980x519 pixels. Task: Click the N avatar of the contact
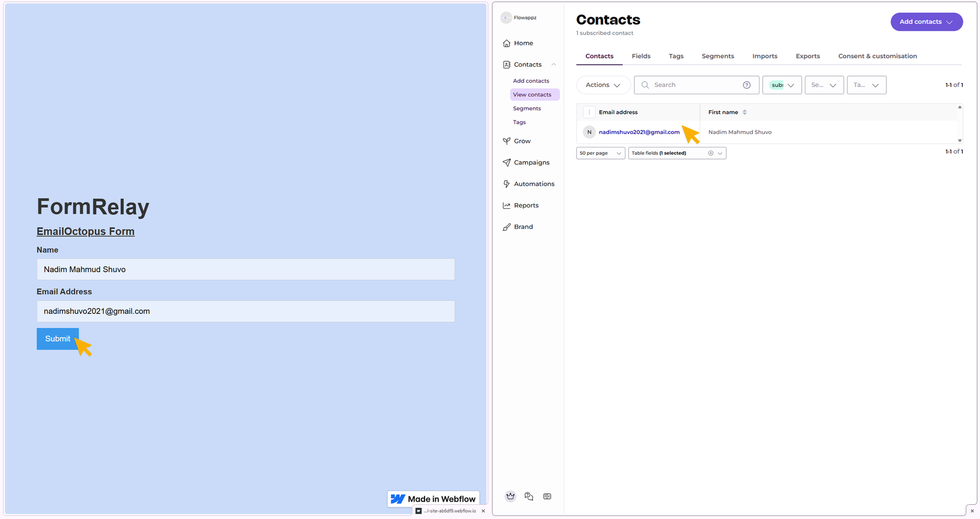pos(589,132)
